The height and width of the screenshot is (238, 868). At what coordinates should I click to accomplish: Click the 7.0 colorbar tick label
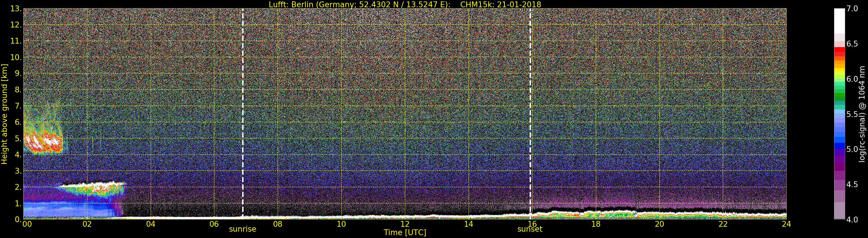[852, 9]
